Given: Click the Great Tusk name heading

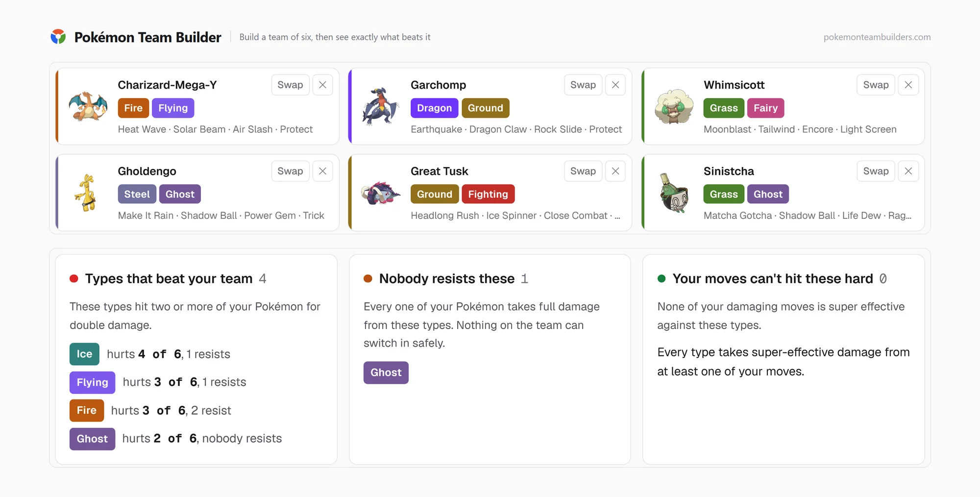Looking at the screenshot, I should coord(440,171).
